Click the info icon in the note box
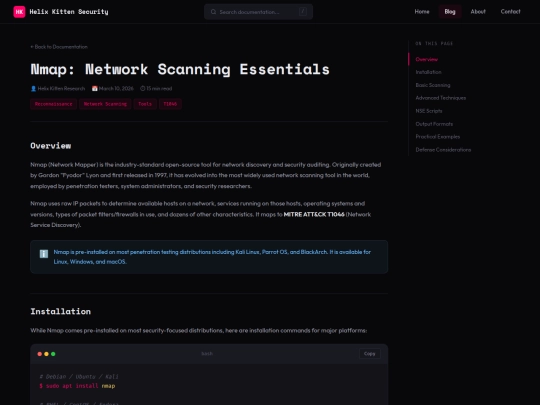The image size is (540, 405). (44, 254)
